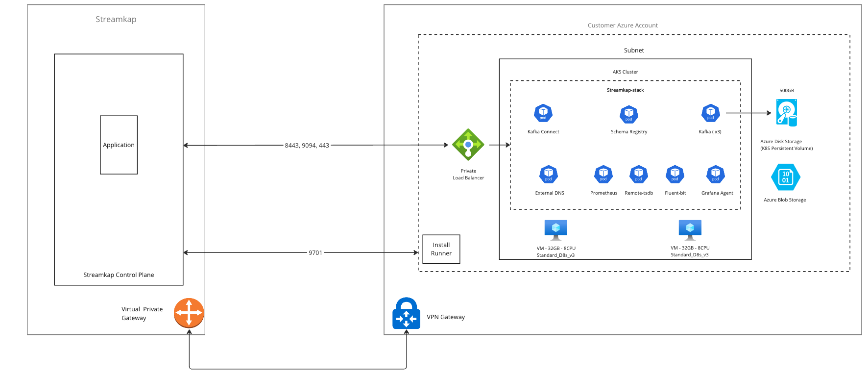Click the External DNS pod icon
The width and height of the screenshot is (868, 376).
click(549, 175)
